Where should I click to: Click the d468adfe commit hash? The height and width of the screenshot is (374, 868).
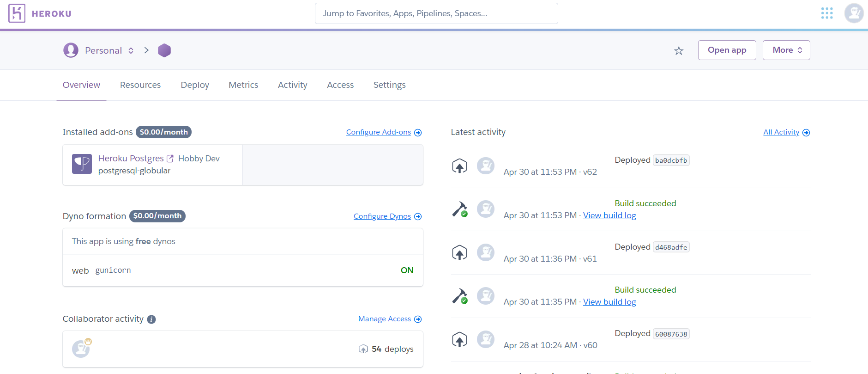(671, 247)
